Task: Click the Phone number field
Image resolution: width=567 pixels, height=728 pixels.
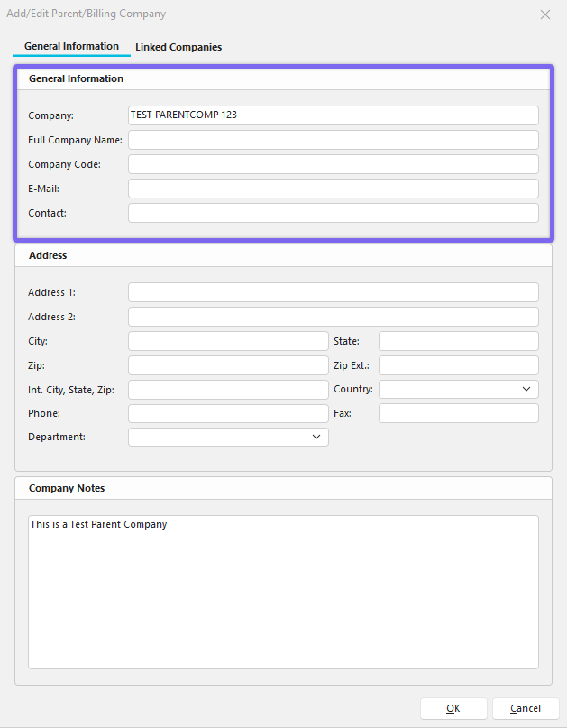Action: coord(228,413)
